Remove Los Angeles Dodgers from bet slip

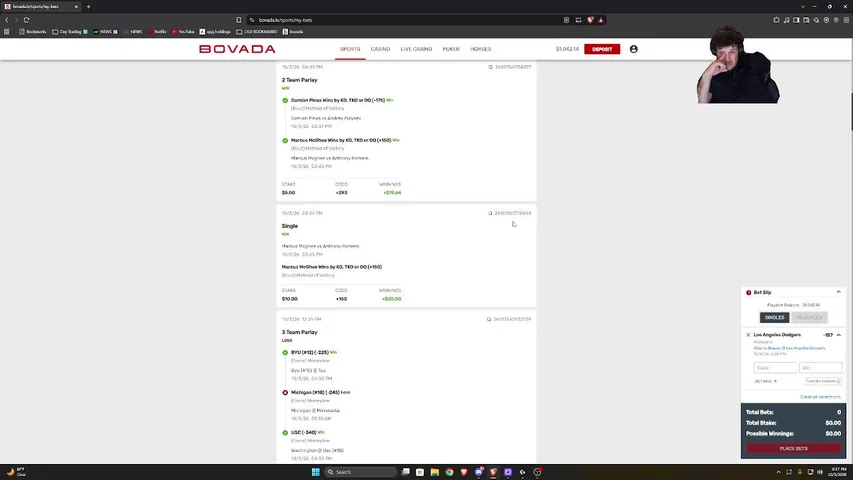[748, 335]
